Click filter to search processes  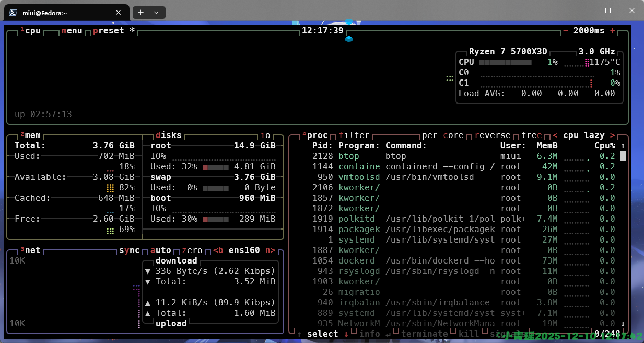pos(354,135)
